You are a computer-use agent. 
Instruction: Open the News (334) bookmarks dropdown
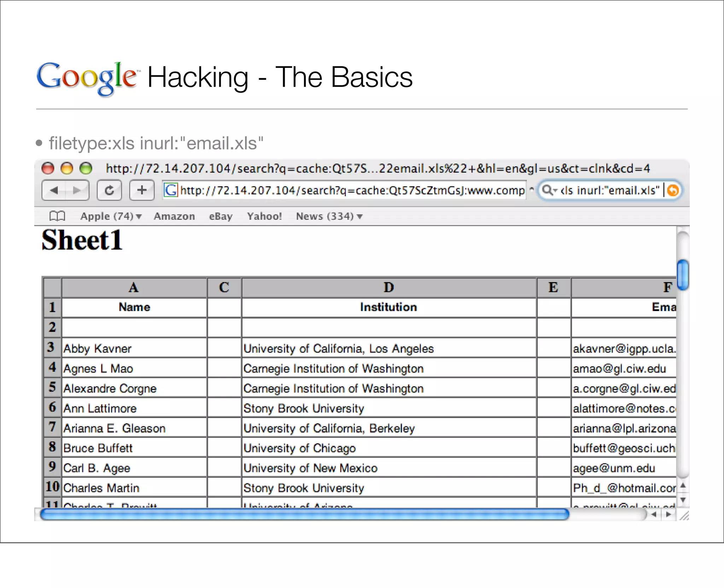[x=329, y=216]
